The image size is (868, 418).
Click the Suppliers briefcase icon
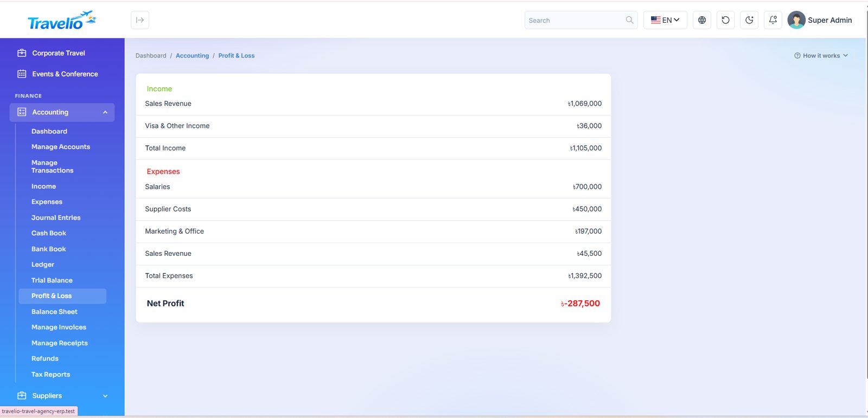pyautogui.click(x=22, y=396)
